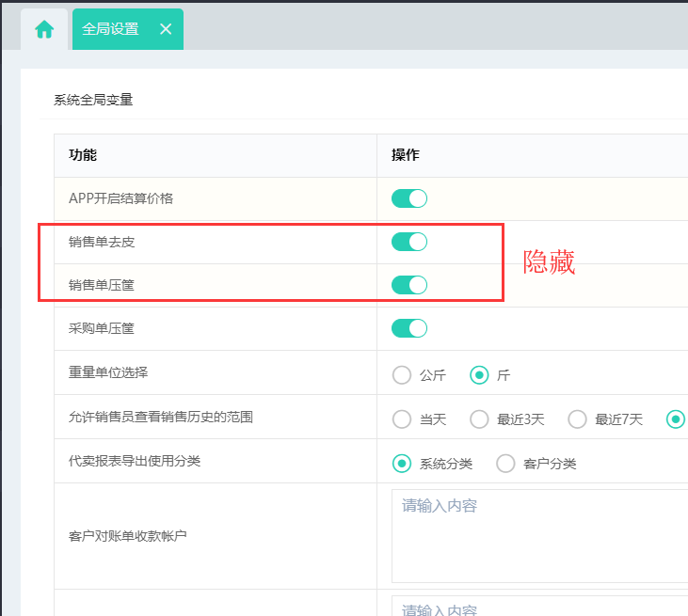Image resolution: width=688 pixels, height=616 pixels.
Task: Toggle APP开启结算价格 switch
Action: pyautogui.click(x=408, y=198)
